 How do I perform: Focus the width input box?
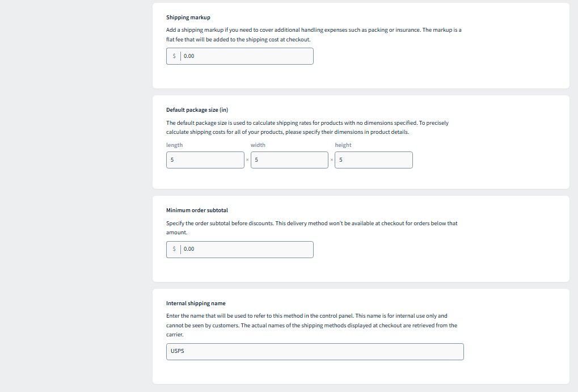pos(289,160)
